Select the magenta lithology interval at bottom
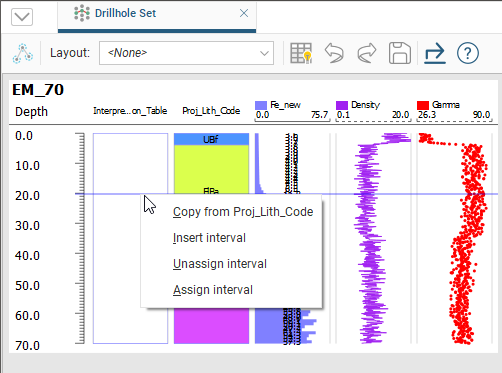The image size is (502, 373). 211,326
